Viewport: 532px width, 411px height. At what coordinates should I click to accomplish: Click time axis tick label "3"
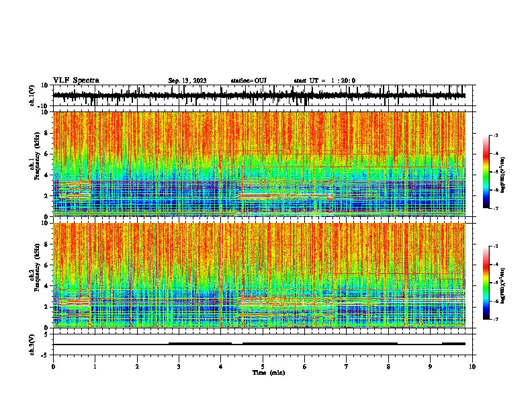coord(179,367)
